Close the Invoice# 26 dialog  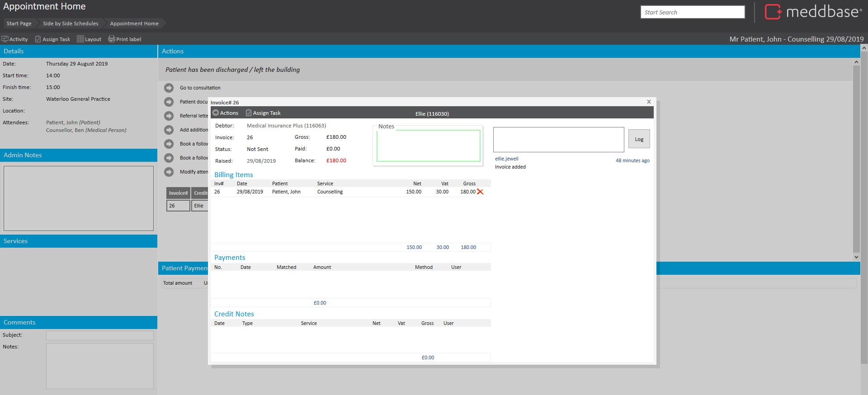[x=649, y=102]
